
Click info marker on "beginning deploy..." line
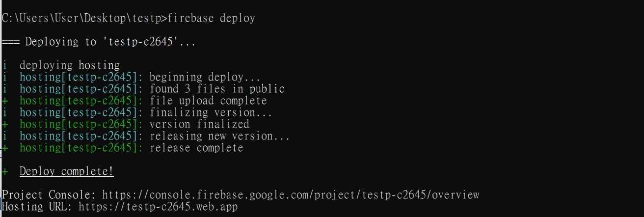click(x=4, y=77)
